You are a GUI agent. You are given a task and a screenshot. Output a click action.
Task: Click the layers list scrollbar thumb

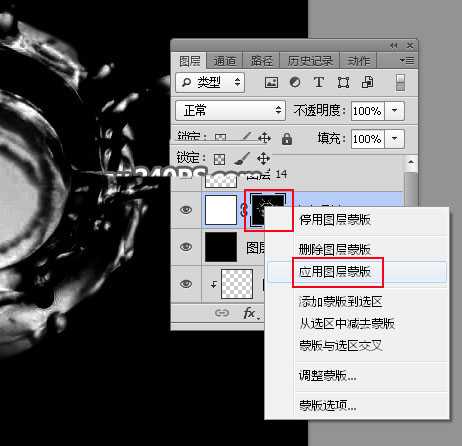coord(411,188)
